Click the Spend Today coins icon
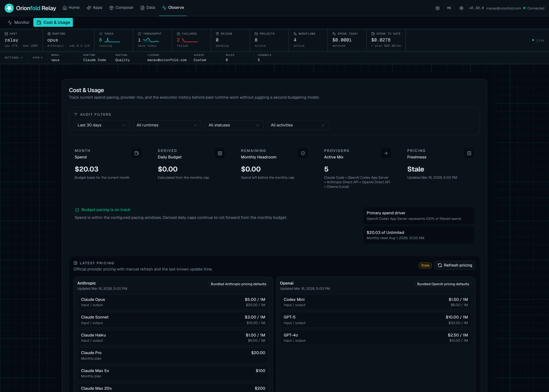Image resolution: width=549 pixels, height=392 pixels. pos(334,34)
